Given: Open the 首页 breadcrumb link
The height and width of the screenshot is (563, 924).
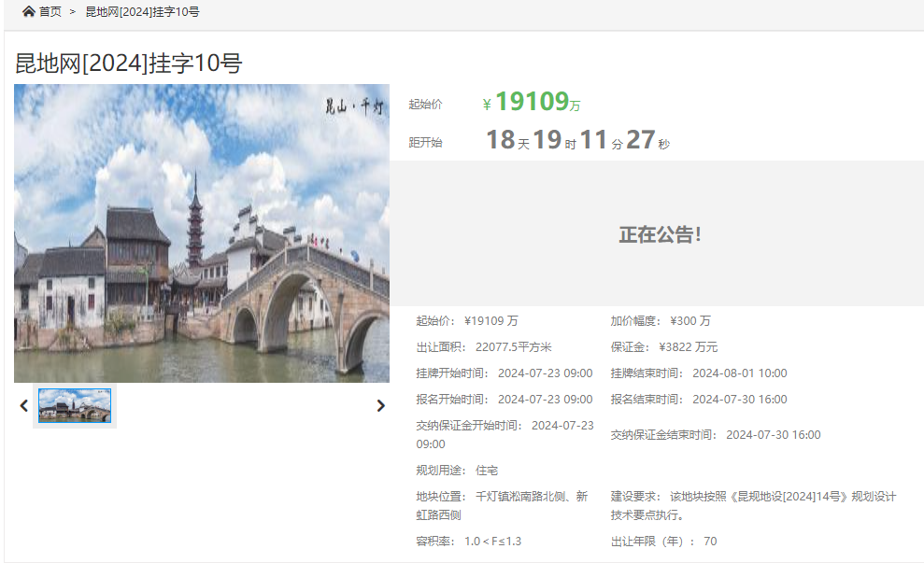Looking at the screenshot, I should click(50, 12).
